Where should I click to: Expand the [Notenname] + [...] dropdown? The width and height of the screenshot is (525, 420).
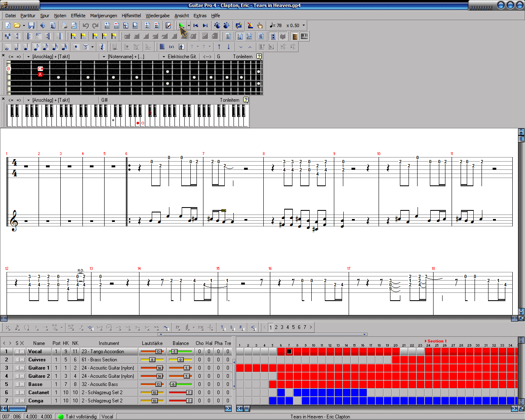tap(104, 57)
